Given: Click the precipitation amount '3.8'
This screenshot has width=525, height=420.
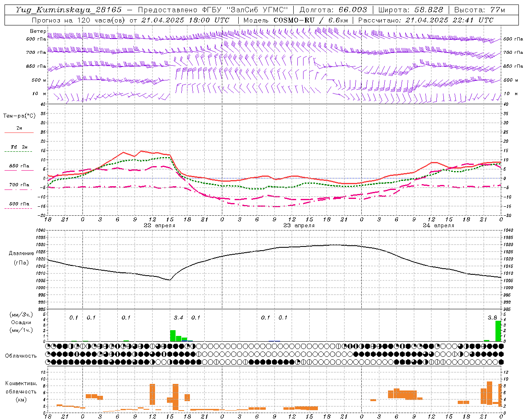Looking at the screenshot, I should (492, 318).
